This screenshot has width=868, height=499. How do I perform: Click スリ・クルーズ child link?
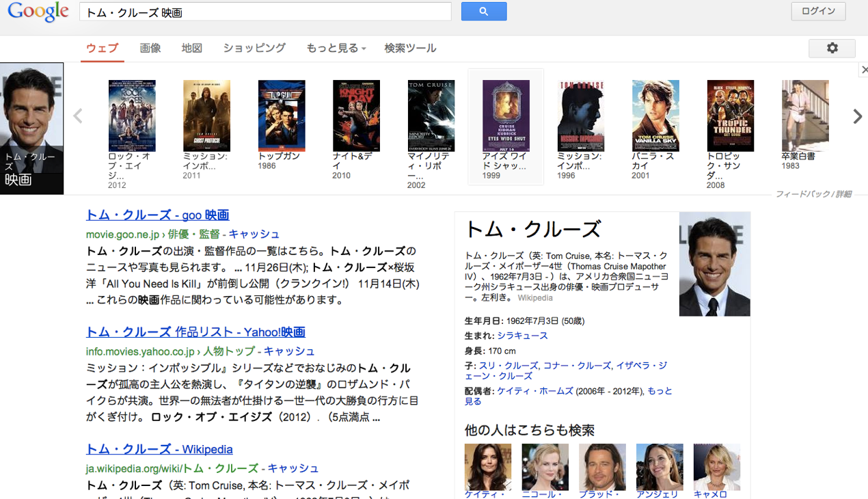coord(508,366)
